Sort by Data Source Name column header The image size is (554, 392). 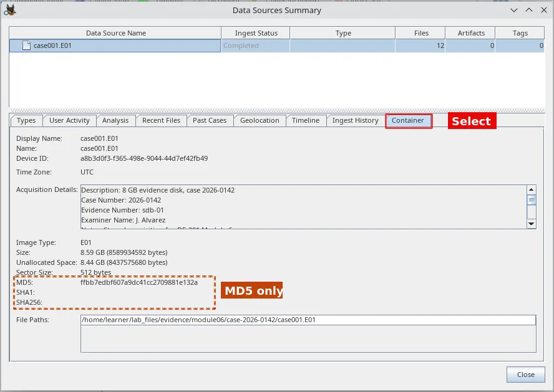(115, 33)
